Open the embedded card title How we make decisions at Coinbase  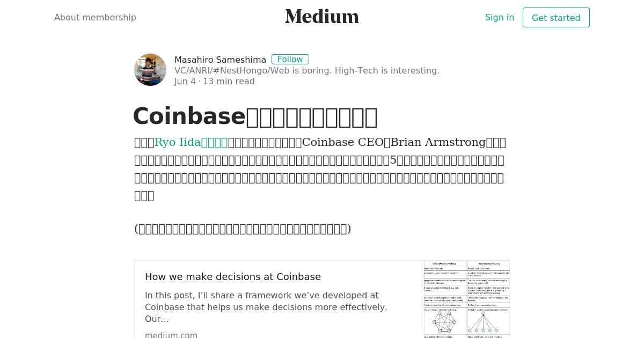(233, 277)
